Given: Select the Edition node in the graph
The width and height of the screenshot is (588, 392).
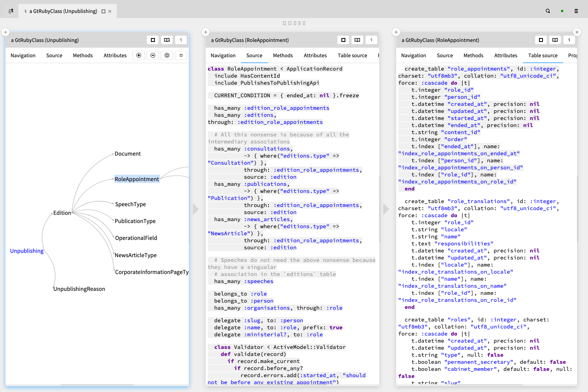Looking at the screenshot, I should pos(62,213).
